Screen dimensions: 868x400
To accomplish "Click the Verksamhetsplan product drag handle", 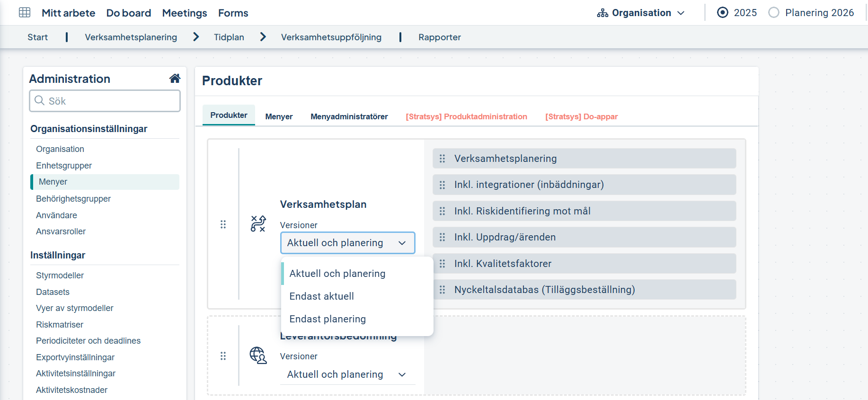I will pos(223,224).
